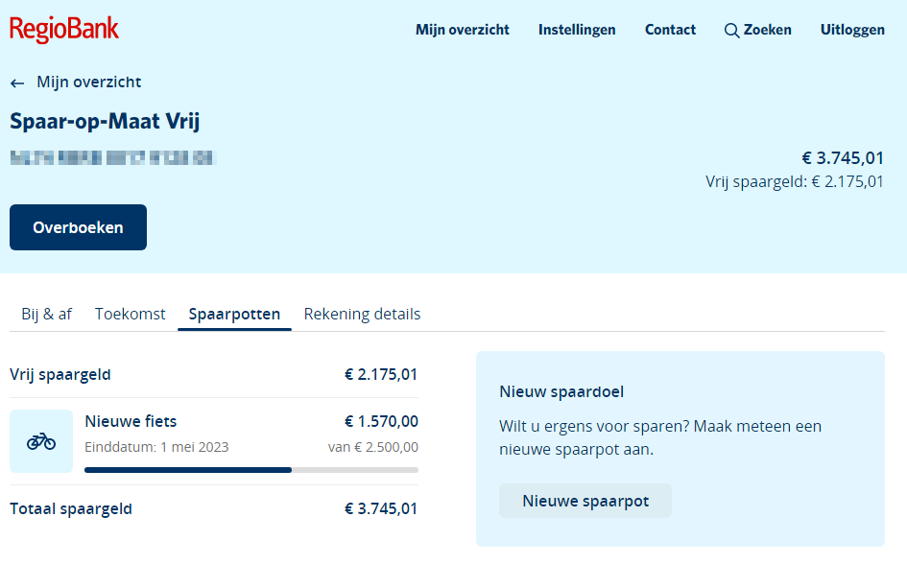Click the Nieuw spaardoel heading
The image size is (907, 588).
[562, 391]
